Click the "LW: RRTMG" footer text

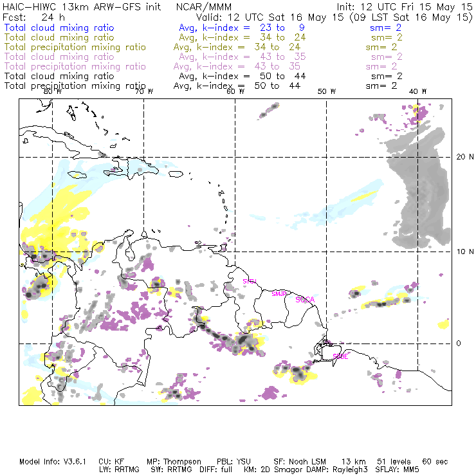coord(119,470)
